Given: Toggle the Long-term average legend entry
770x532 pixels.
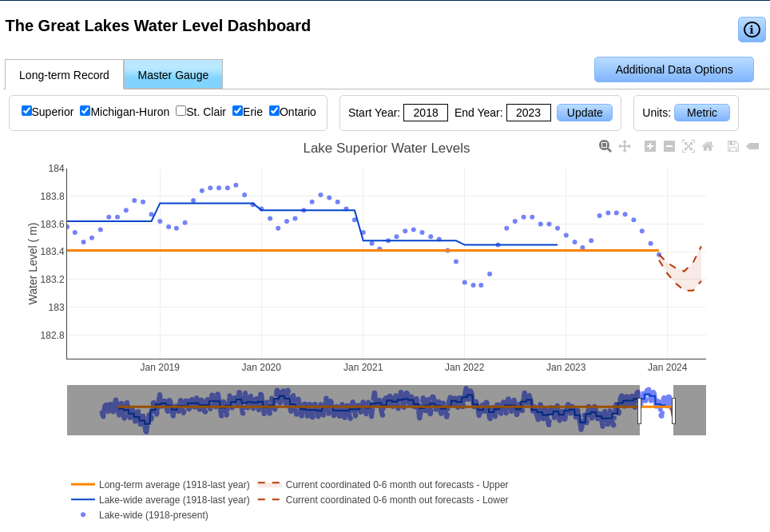Looking at the screenshot, I should coord(161,484).
